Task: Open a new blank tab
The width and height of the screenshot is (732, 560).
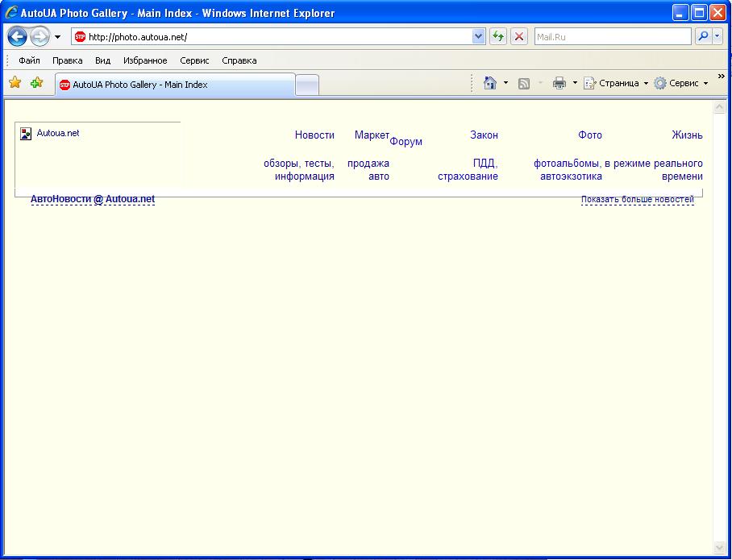Action: click(x=307, y=85)
